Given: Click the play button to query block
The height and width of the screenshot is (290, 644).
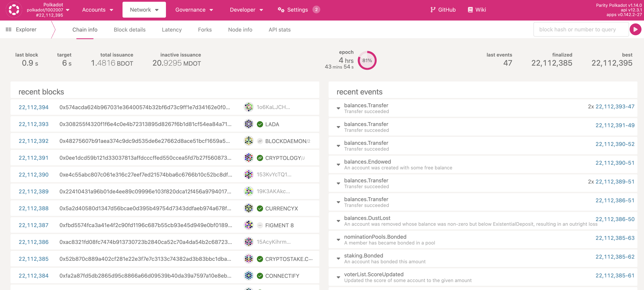Looking at the screenshot, I should tap(635, 29).
